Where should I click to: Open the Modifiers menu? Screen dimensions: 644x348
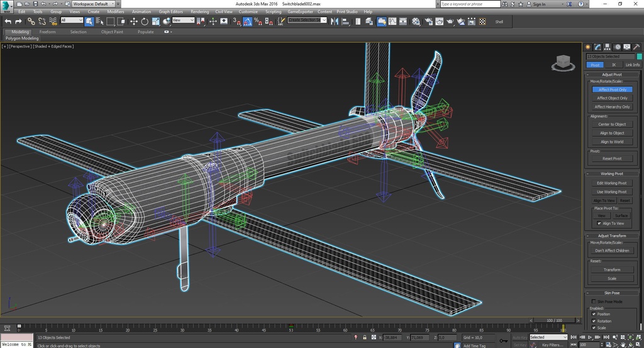[115, 11]
